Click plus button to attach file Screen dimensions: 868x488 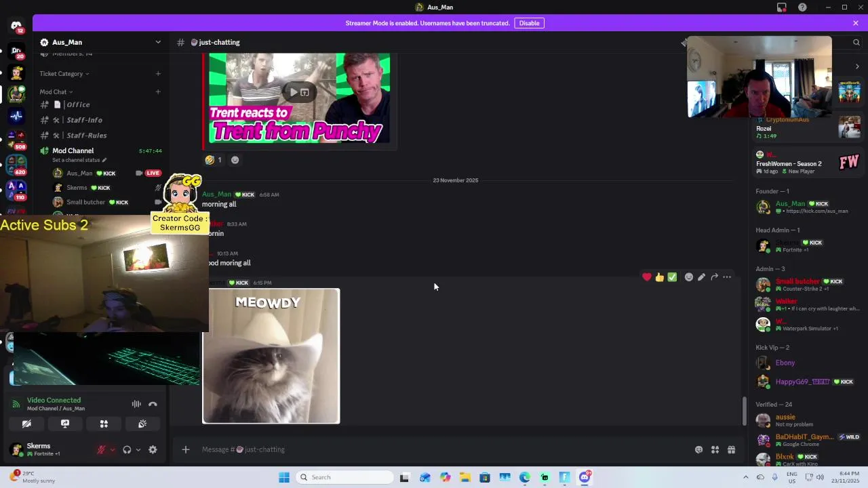185,449
